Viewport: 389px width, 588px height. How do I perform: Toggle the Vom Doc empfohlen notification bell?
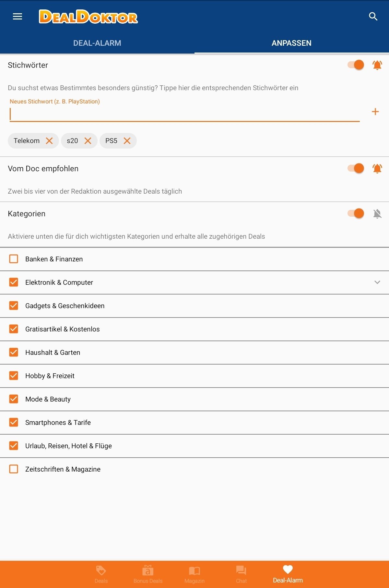(377, 168)
